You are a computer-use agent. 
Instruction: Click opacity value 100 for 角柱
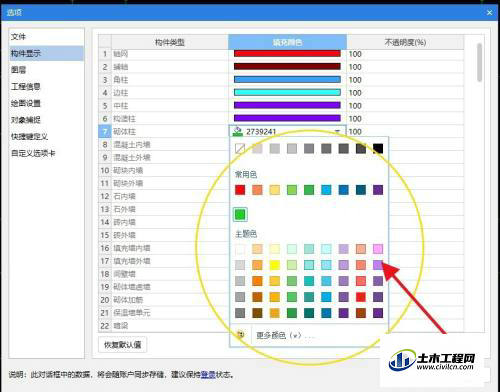pos(355,80)
